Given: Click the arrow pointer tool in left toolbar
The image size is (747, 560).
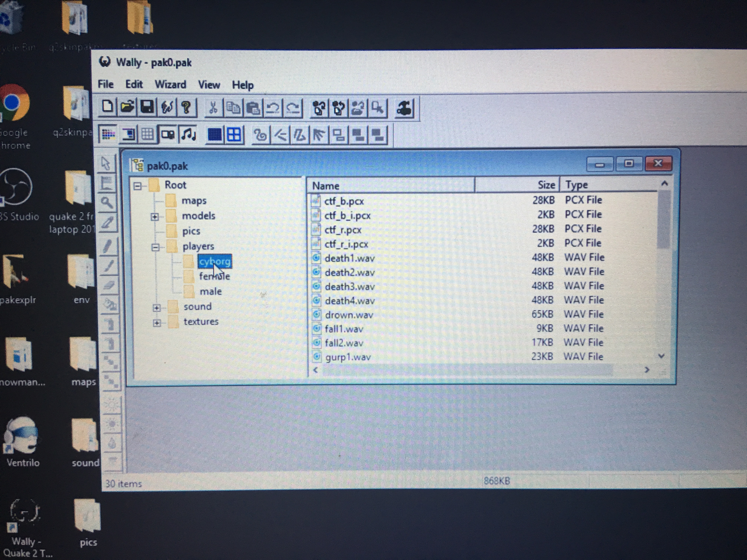Looking at the screenshot, I should 106,164.
